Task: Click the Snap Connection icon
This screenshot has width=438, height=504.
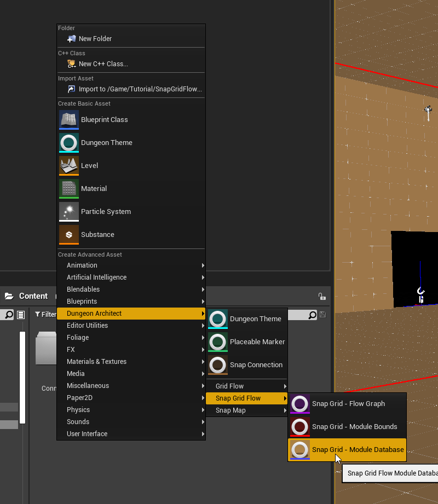Action: click(218, 365)
